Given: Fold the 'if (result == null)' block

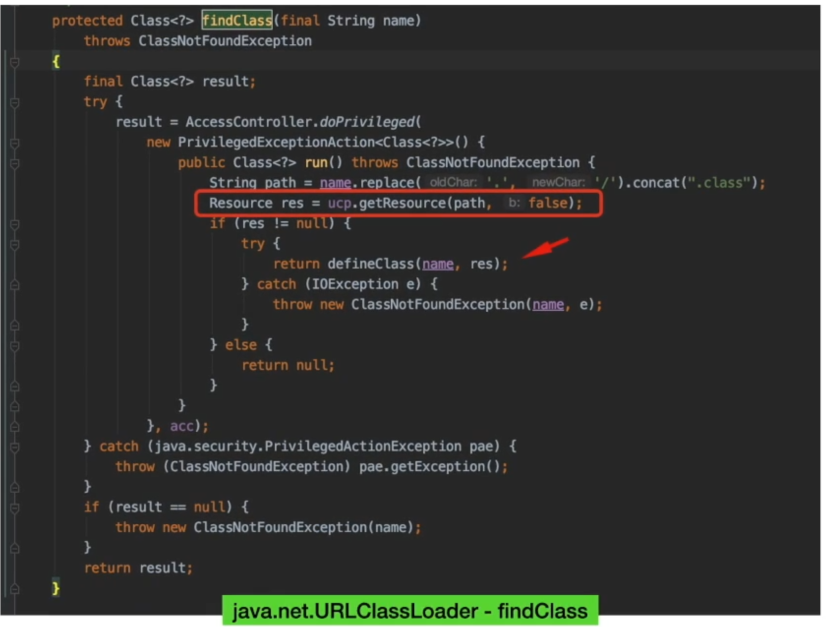Looking at the screenshot, I should pyautogui.click(x=15, y=508).
